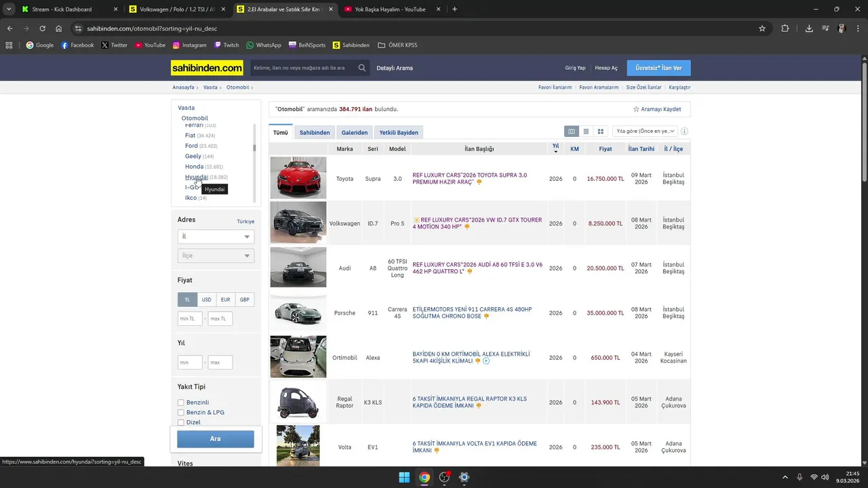The height and width of the screenshot is (488, 868).
Task: Tick the Benzin & LPG checkbox
Action: point(181,412)
